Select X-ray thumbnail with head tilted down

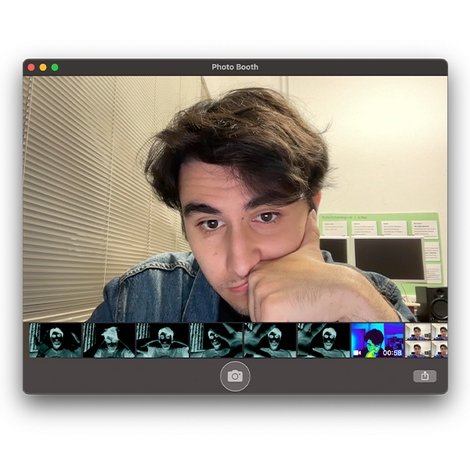tap(109, 340)
